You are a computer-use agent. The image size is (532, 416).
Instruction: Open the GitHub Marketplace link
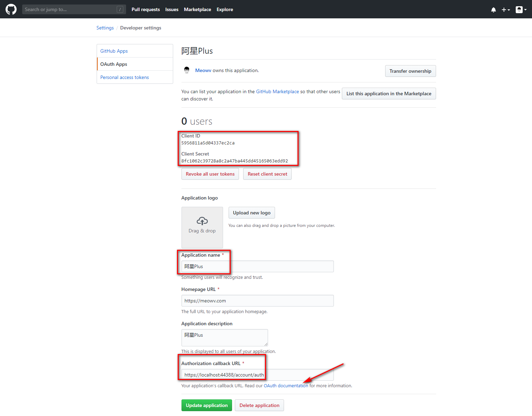pyautogui.click(x=277, y=91)
